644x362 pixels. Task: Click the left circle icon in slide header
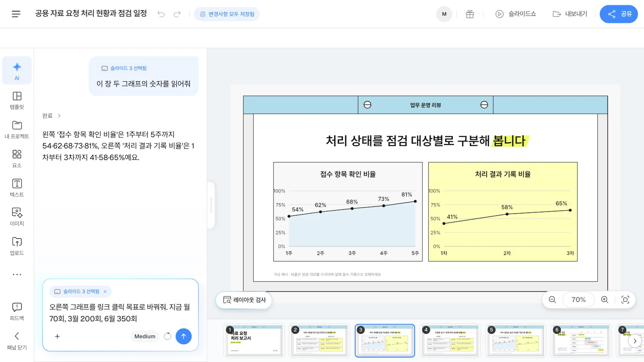(367, 105)
